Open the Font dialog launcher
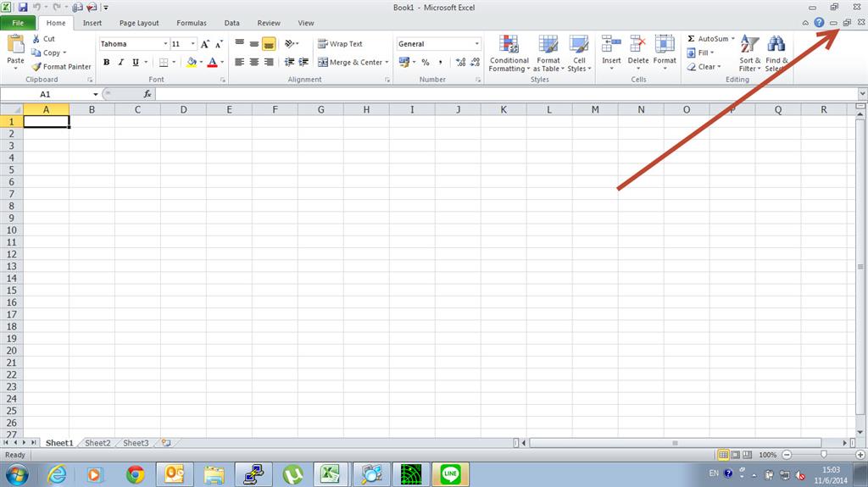 point(223,80)
